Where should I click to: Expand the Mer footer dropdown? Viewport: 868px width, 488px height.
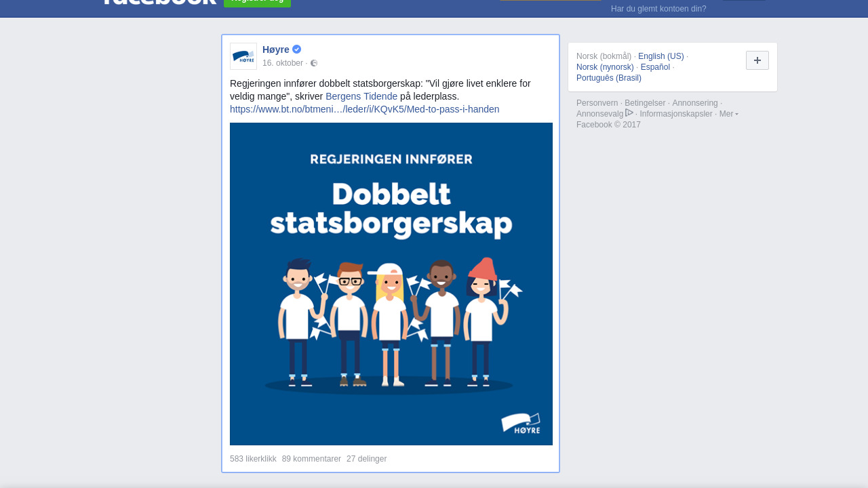pos(729,114)
